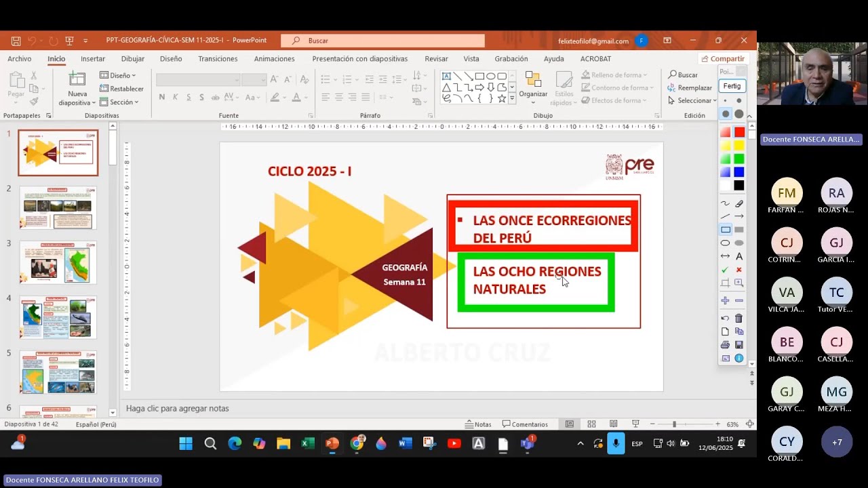Open the zoom magnifier annotation tool
Screen dimensions: 868x488
pos(739,283)
